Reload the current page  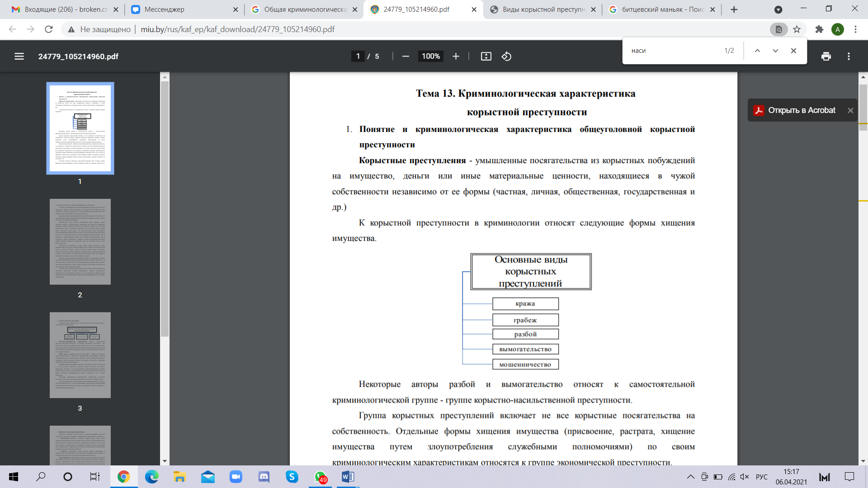49,29
